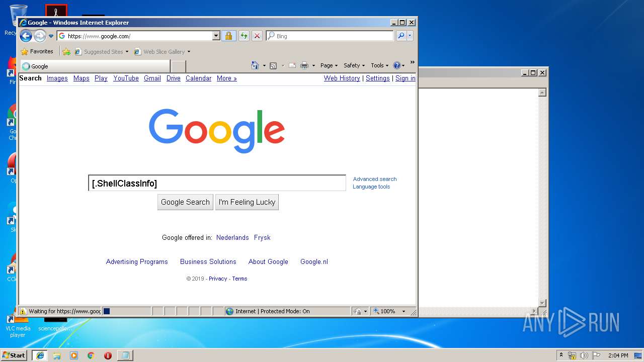Viewport: 644px width, 362px height.
Task: Click the Google Search button
Action: (x=185, y=202)
